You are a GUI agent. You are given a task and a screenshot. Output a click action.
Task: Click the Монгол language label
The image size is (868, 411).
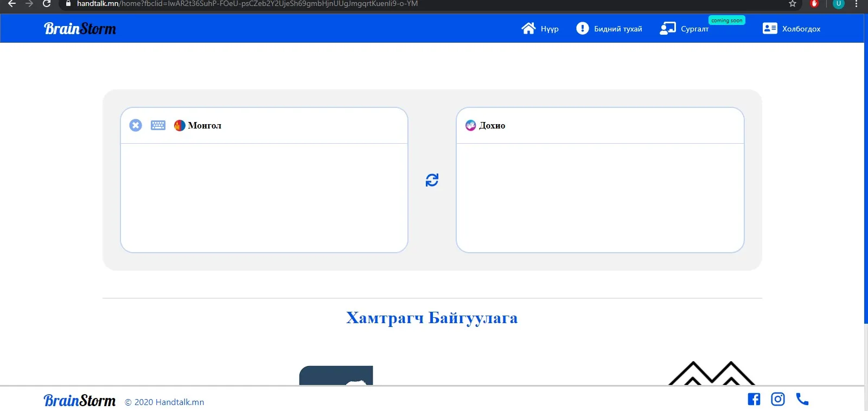(205, 125)
